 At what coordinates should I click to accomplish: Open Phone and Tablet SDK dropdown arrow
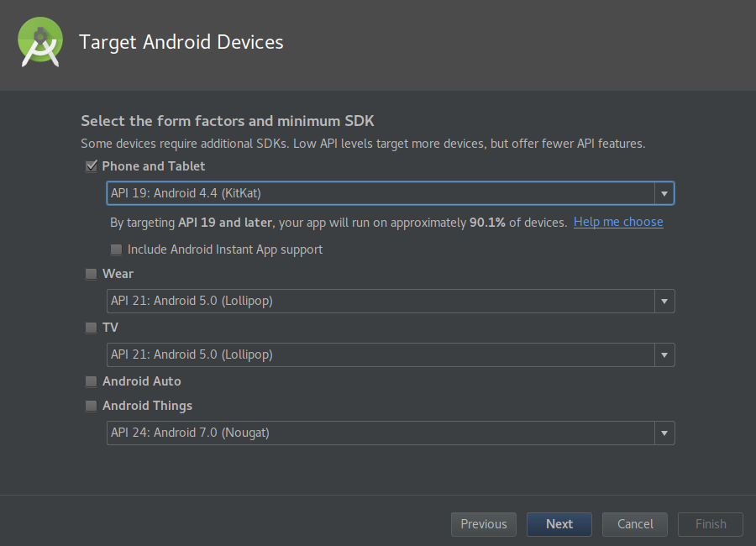(x=664, y=193)
